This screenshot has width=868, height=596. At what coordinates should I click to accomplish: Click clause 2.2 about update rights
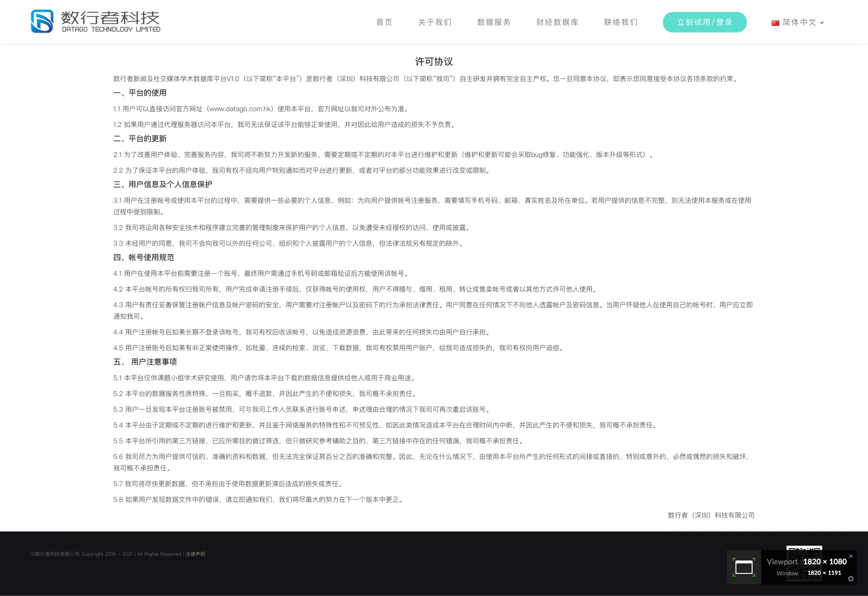tap(302, 170)
